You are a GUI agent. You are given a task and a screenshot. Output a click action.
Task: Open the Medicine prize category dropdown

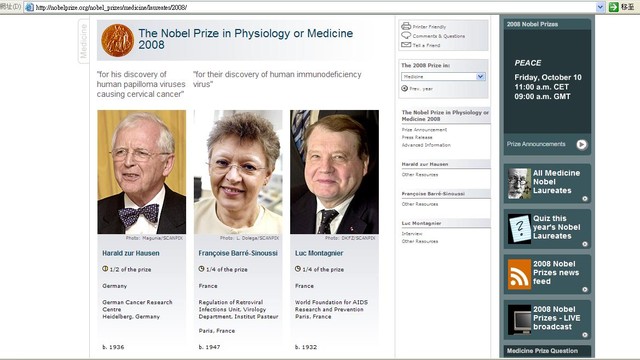[443, 76]
